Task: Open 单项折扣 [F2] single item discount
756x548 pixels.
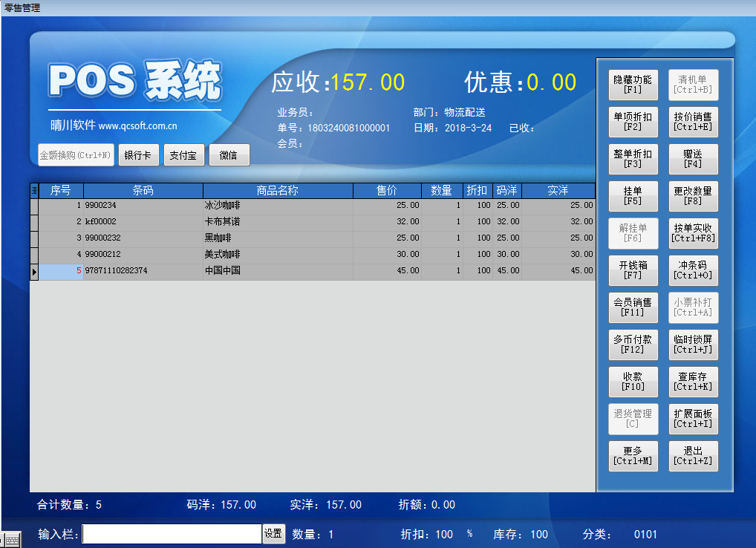Action: 633,122
